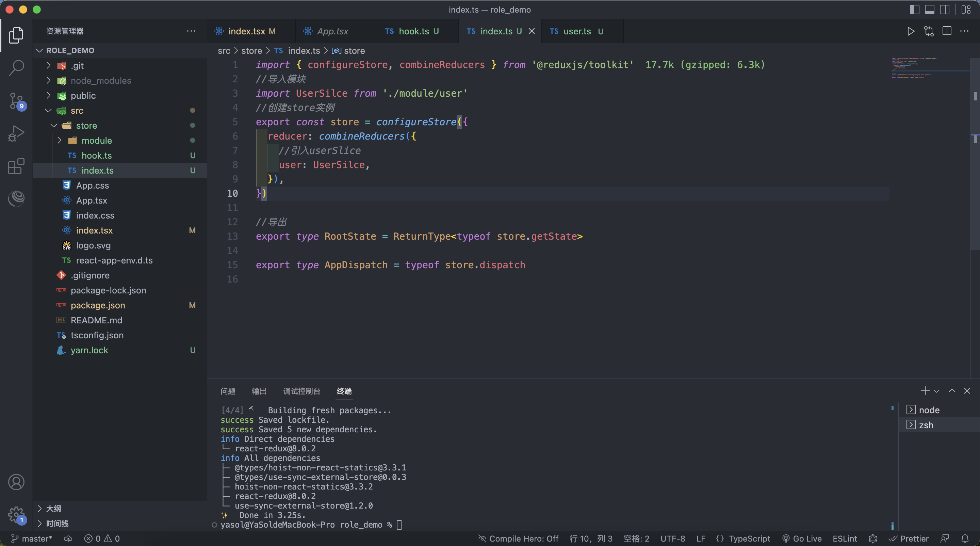The height and width of the screenshot is (546, 980).
Task: Open Source Control view with 9 changes
Action: pos(16,101)
